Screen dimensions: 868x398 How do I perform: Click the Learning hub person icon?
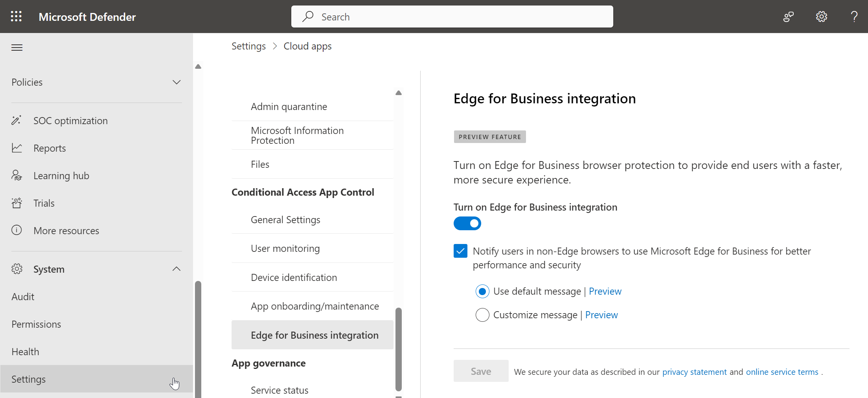pos(17,175)
